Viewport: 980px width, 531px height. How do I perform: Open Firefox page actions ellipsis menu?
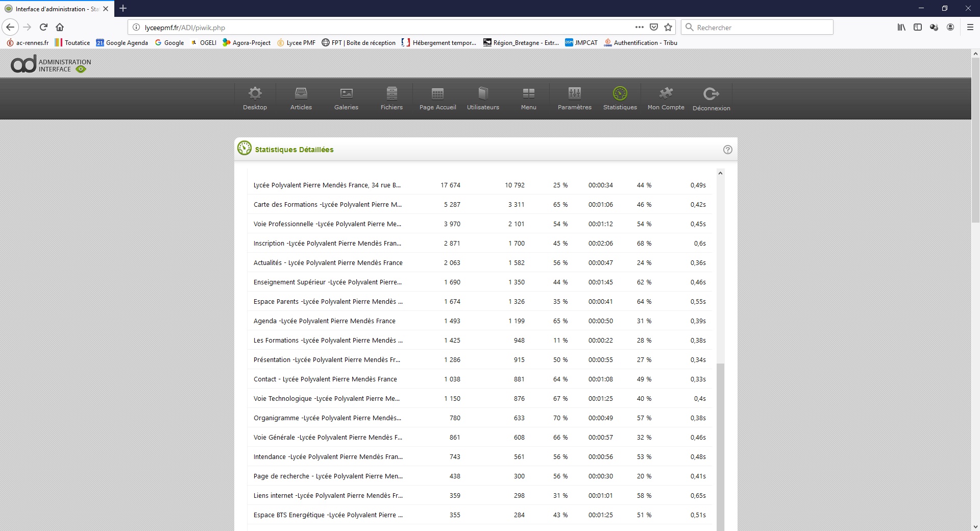click(639, 27)
